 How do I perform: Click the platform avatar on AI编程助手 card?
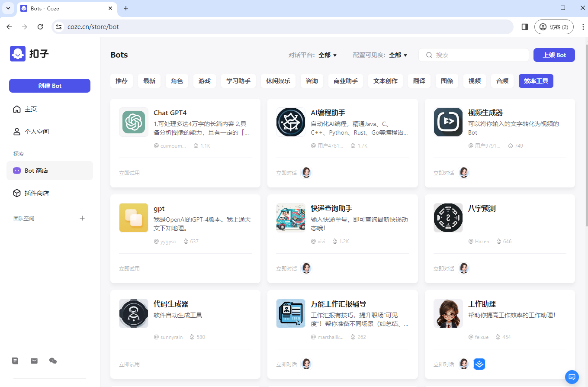pos(306,173)
